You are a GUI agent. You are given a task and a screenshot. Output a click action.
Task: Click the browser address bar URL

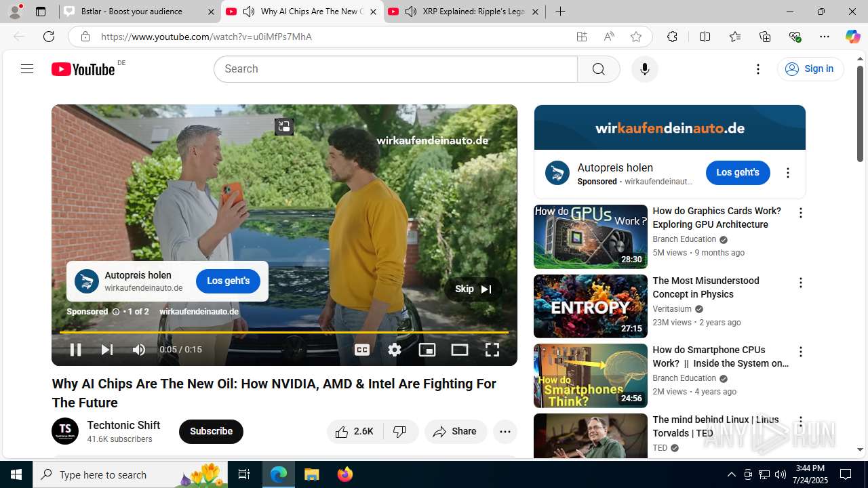(x=206, y=37)
